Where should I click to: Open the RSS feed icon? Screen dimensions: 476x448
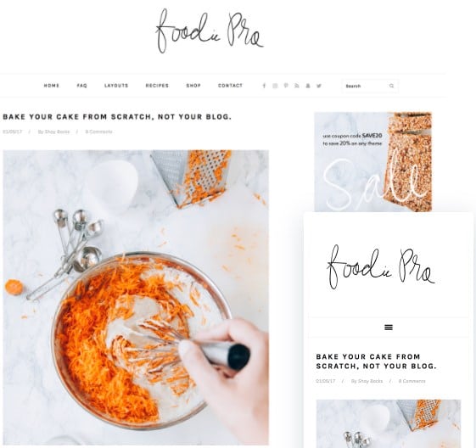(297, 86)
